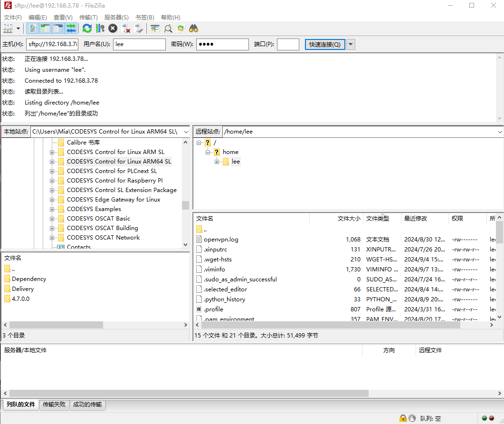Select openvpn.log file icon in remote list
The width and height of the screenshot is (504, 424).
tap(199, 240)
